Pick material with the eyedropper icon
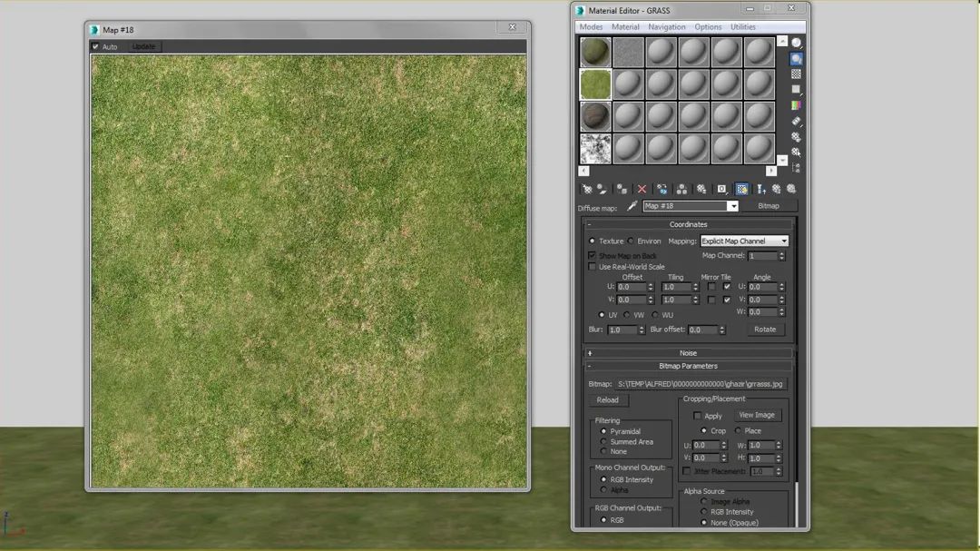This screenshot has width=980, height=551. tap(632, 206)
